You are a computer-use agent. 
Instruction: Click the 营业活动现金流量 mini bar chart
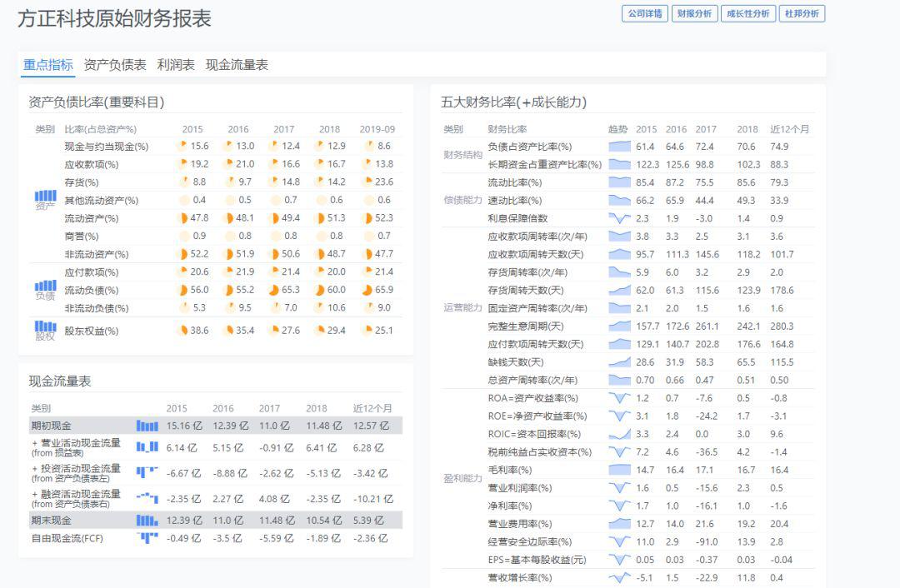point(147,447)
